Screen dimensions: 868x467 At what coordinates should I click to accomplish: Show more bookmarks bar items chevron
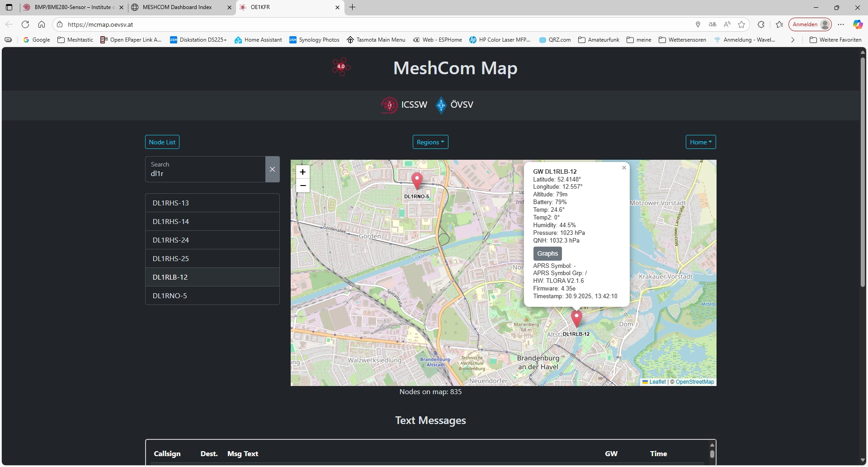click(x=793, y=40)
